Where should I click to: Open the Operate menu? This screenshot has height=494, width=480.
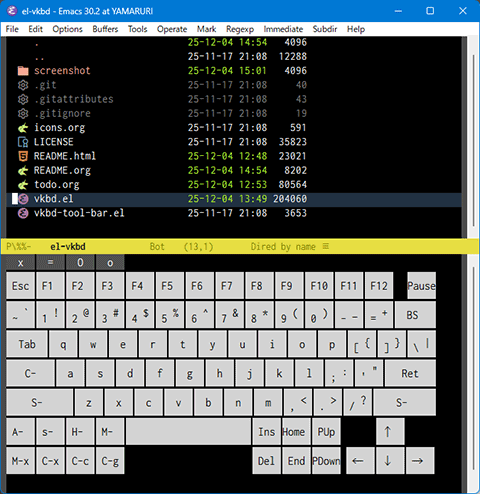click(x=172, y=29)
